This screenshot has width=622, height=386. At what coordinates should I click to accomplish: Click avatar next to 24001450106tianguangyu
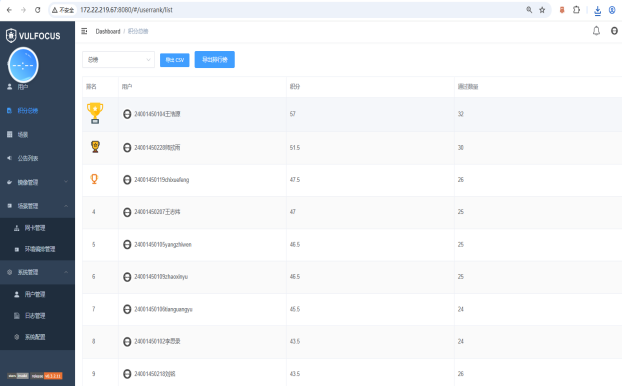(127, 309)
